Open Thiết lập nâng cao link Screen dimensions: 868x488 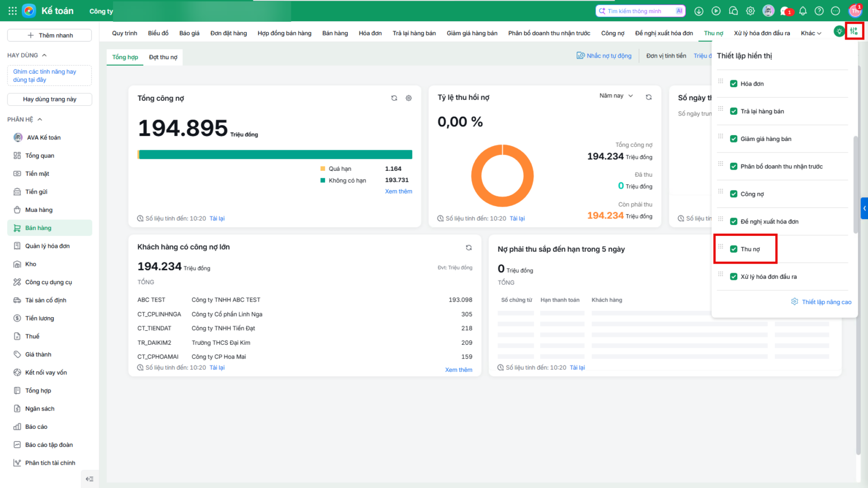click(821, 302)
